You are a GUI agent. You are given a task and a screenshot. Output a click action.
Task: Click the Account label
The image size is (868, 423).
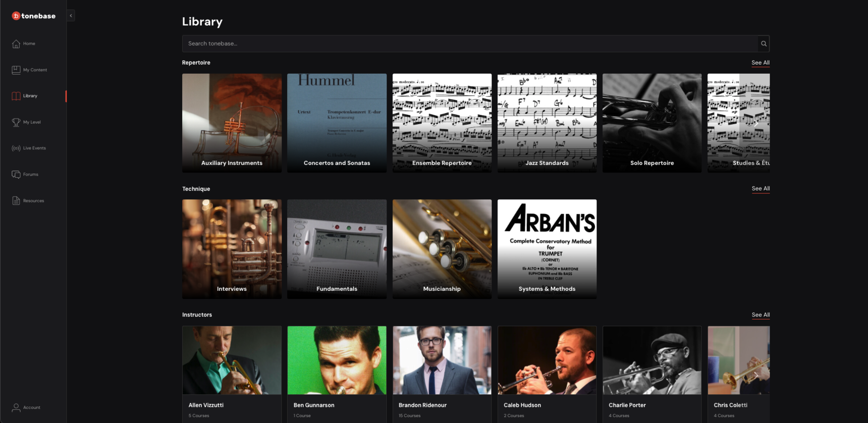click(32, 407)
